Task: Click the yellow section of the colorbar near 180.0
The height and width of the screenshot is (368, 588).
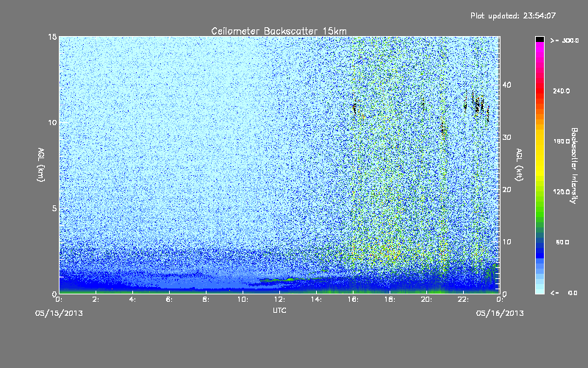Action: click(539, 150)
